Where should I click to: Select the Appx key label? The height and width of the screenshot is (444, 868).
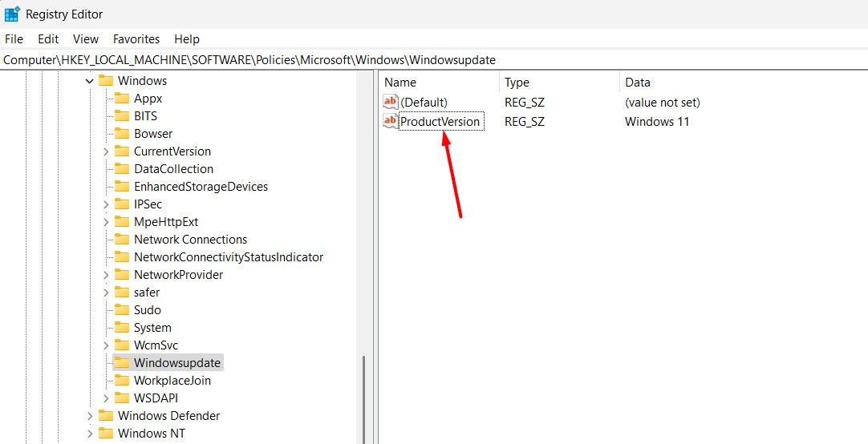(x=148, y=99)
